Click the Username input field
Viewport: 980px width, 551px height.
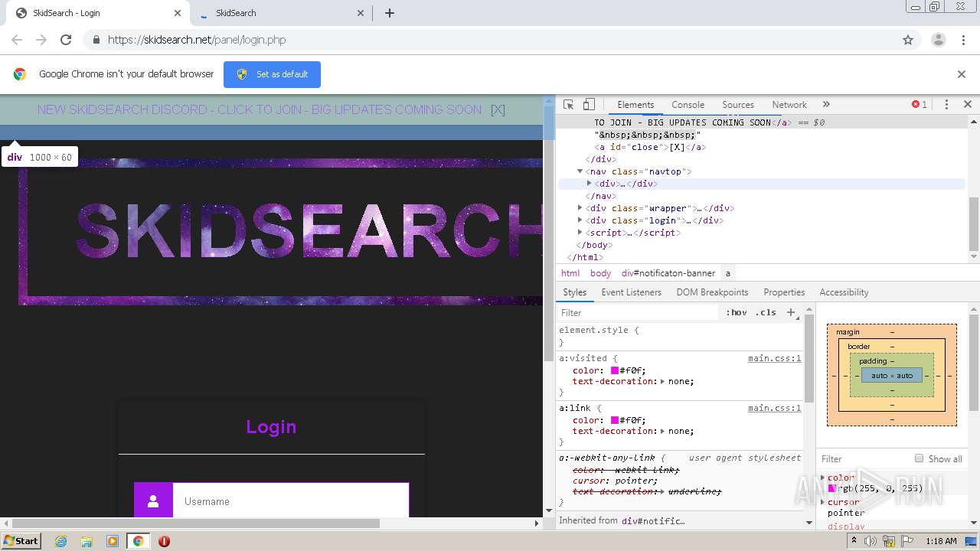pyautogui.click(x=290, y=501)
